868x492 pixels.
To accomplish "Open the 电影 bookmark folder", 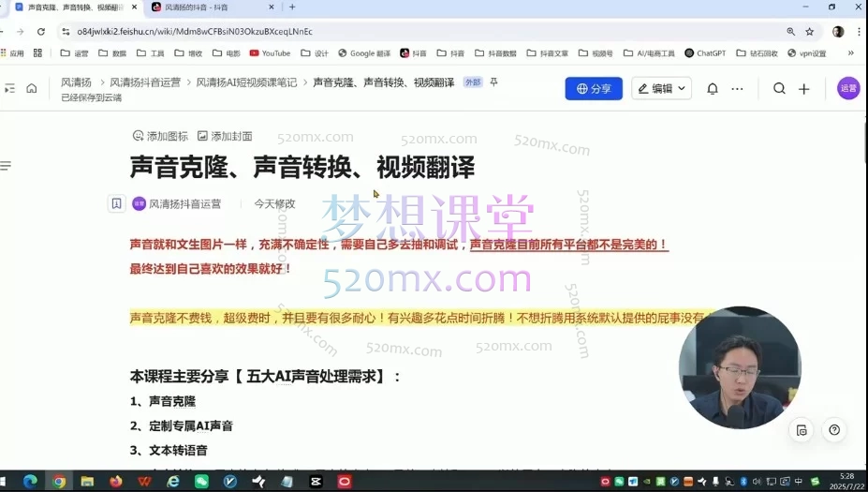I will pos(227,53).
